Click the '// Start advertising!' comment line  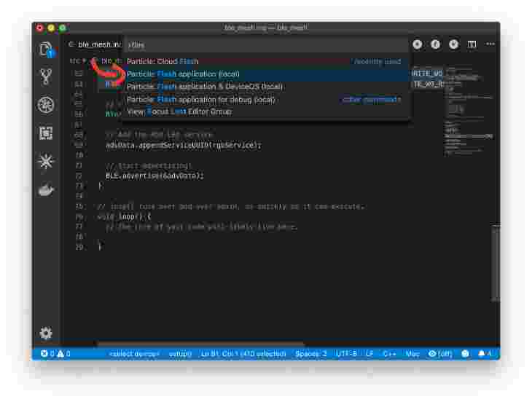point(148,166)
